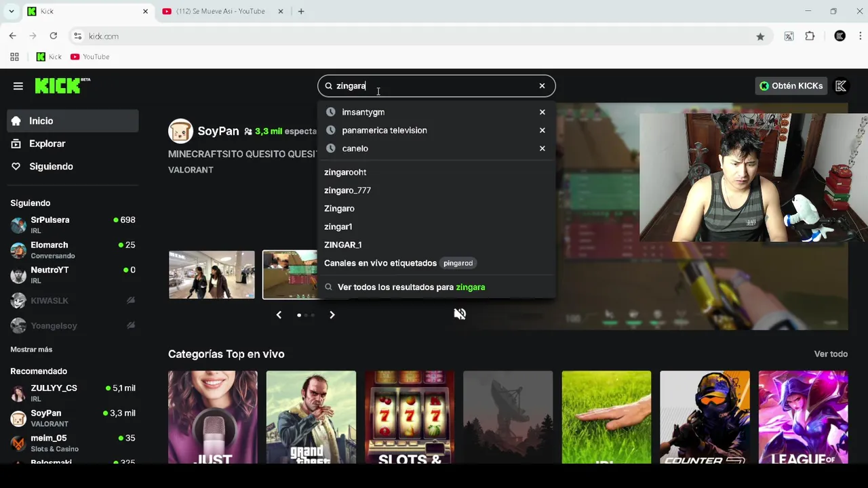Open offline channel Yoangelsoy
868x488 pixels.
(x=73, y=325)
